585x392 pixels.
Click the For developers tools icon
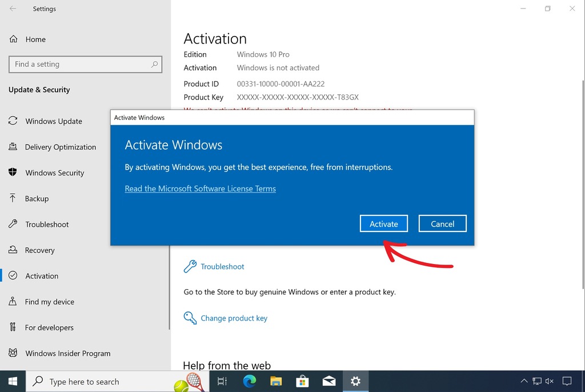[x=13, y=327]
